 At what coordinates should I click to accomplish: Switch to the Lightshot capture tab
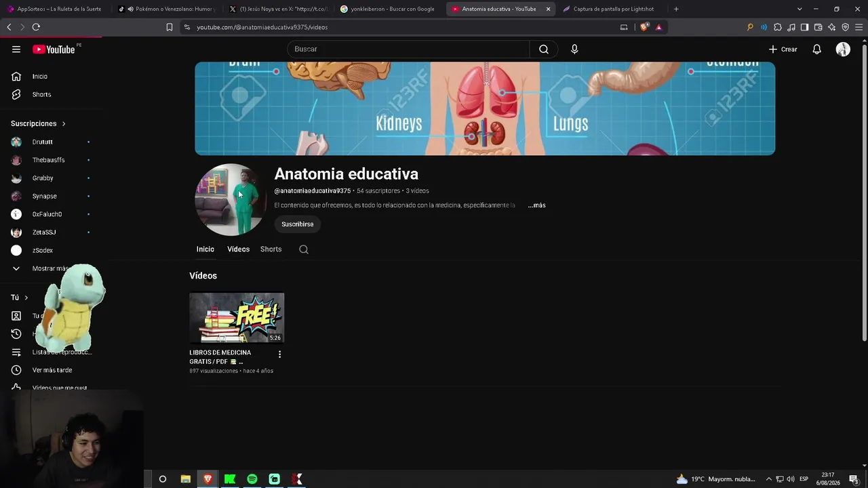pos(610,9)
